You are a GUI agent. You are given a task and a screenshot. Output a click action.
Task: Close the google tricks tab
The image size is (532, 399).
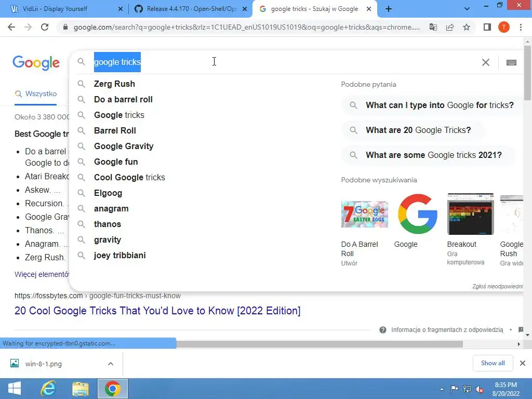point(369,9)
